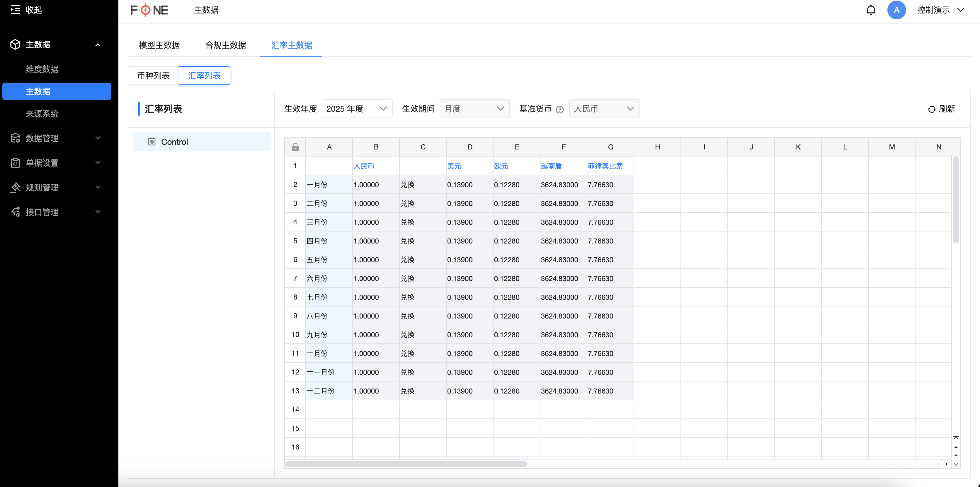Select the Control item in 汇率列表
The width and height of the screenshot is (980, 487).
[x=201, y=142]
